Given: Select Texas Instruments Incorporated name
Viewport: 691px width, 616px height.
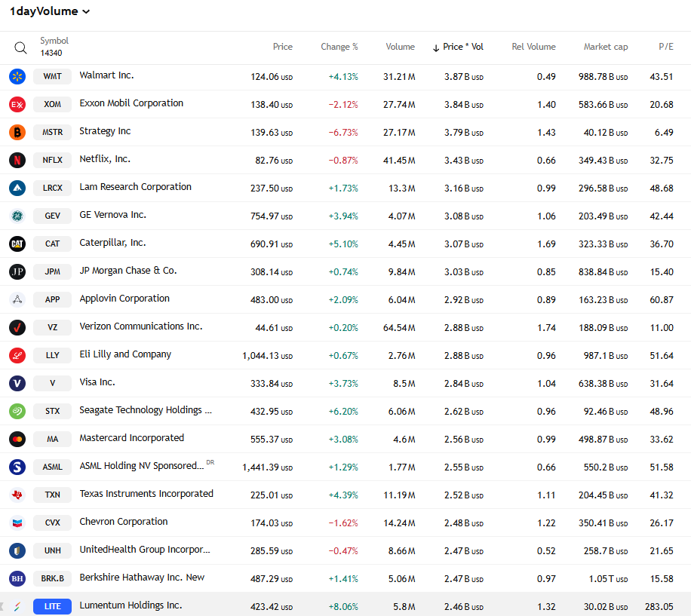Looking at the screenshot, I should click(x=146, y=494).
